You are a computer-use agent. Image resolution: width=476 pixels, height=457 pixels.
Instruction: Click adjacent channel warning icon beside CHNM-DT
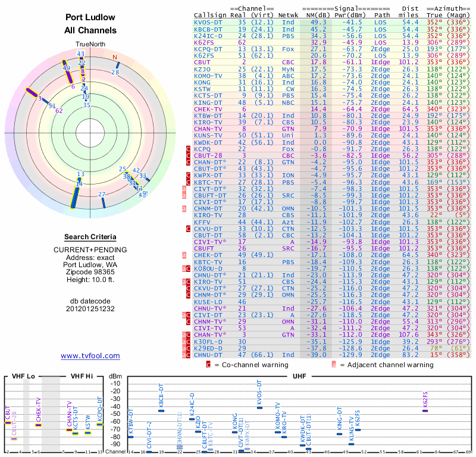184,209
